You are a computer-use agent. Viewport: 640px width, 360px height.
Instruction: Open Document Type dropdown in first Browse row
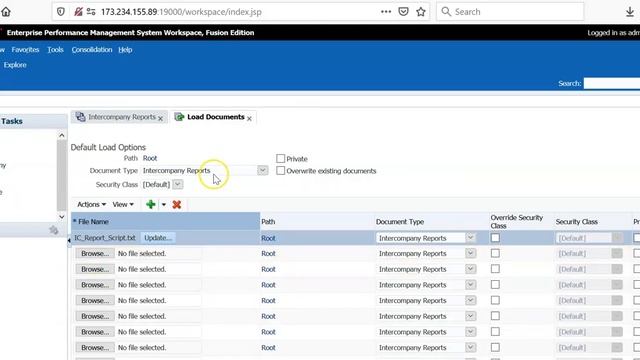tap(471, 253)
